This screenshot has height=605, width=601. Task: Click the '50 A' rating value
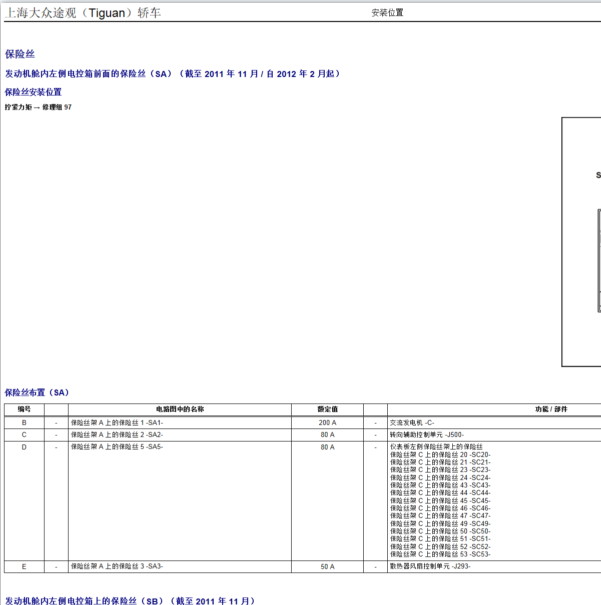point(328,567)
